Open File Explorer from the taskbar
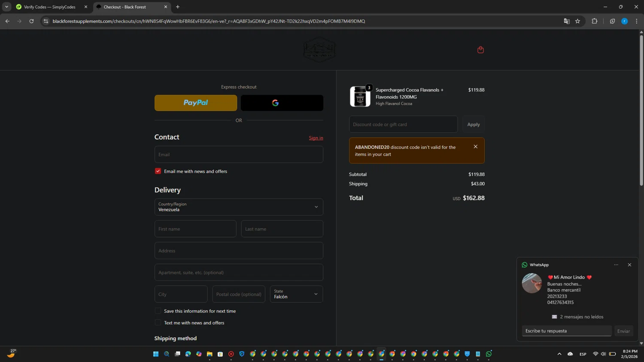 pos(210,354)
